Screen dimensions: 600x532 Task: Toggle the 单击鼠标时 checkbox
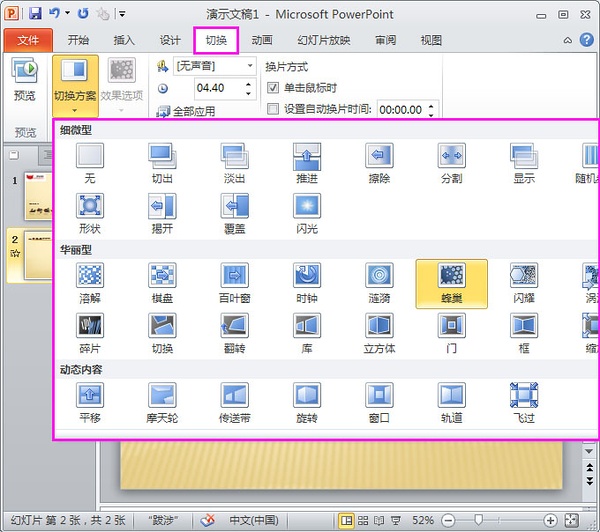point(273,88)
